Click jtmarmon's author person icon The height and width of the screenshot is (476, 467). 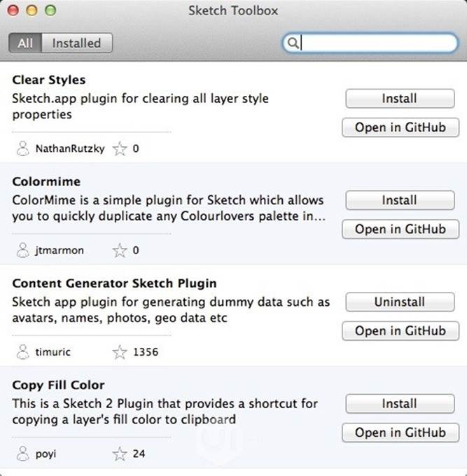23,250
